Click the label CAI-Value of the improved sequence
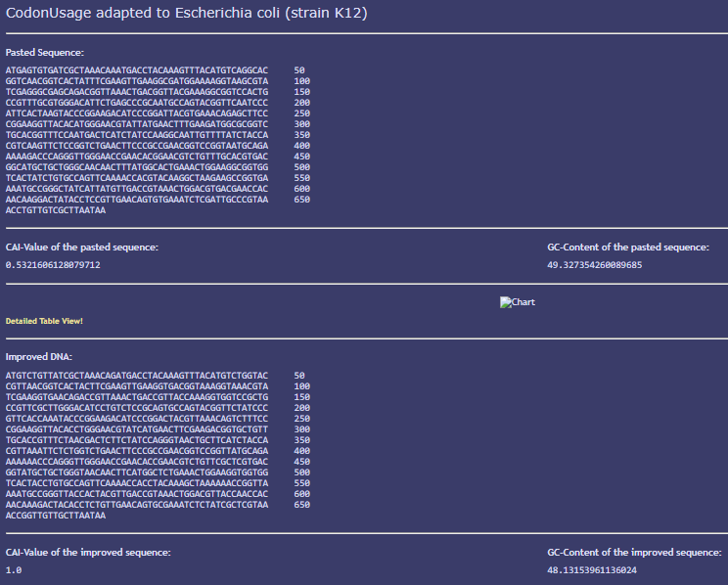Screen dimensions: 728x585 pos(88,552)
